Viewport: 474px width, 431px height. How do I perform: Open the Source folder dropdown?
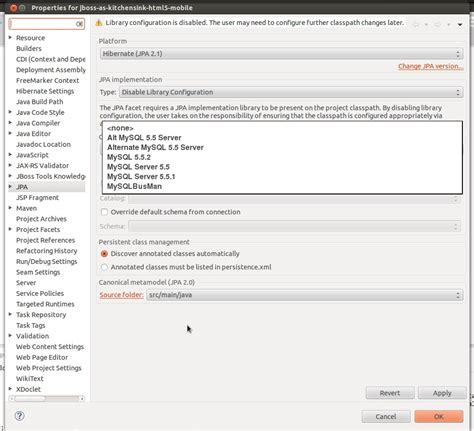pos(305,295)
